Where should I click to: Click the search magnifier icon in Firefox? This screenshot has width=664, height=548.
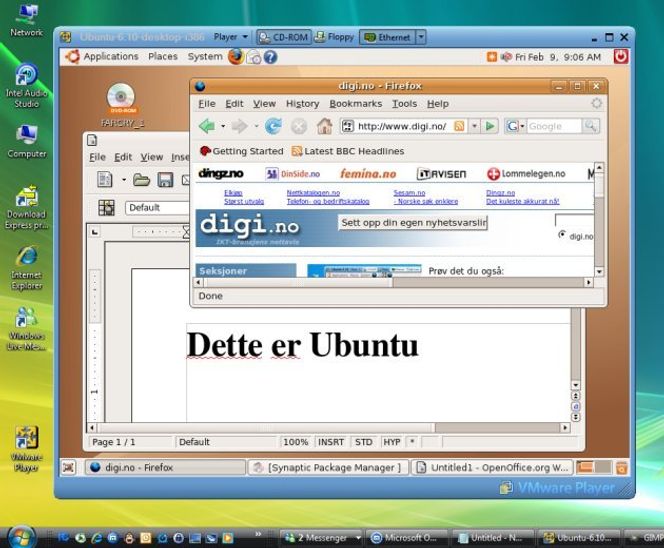(590, 126)
